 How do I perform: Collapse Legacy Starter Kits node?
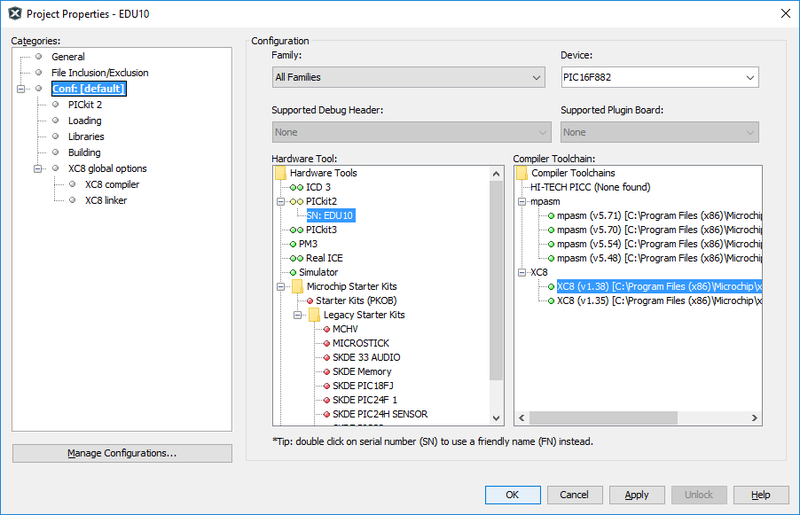297,315
